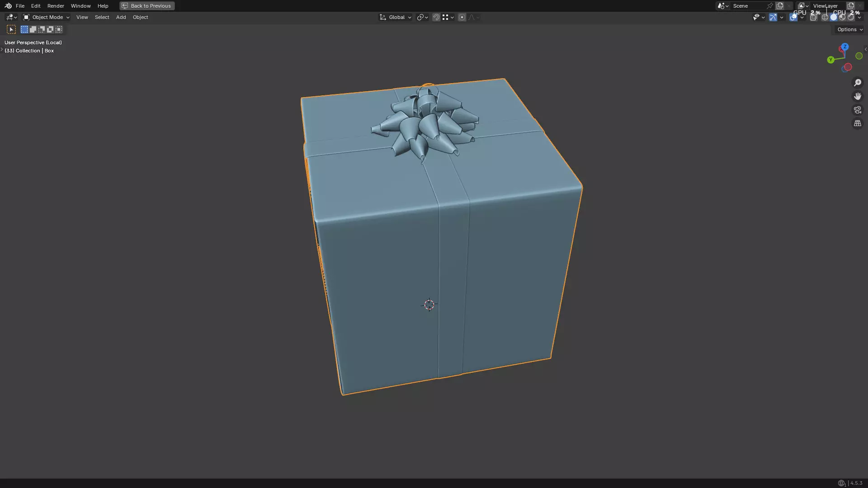The width and height of the screenshot is (868, 488).
Task: Choose Intersect Existing Selection mode
Action: (x=59, y=29)
